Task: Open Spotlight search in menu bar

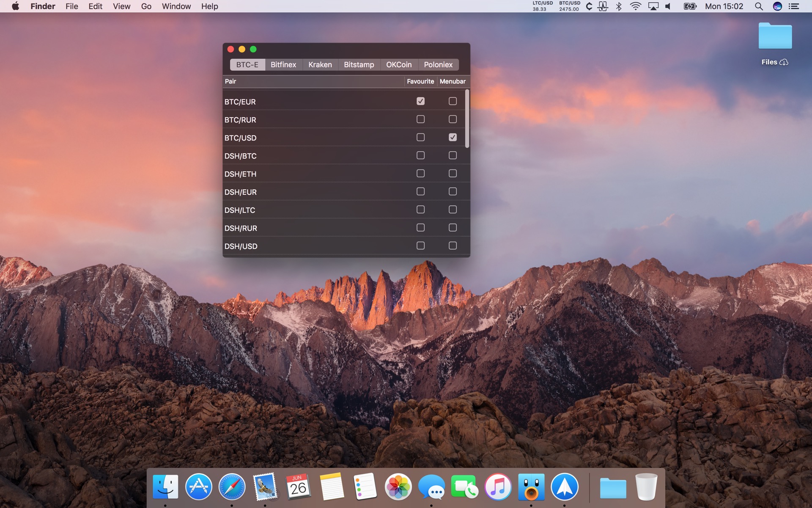Action: (759, 6)
